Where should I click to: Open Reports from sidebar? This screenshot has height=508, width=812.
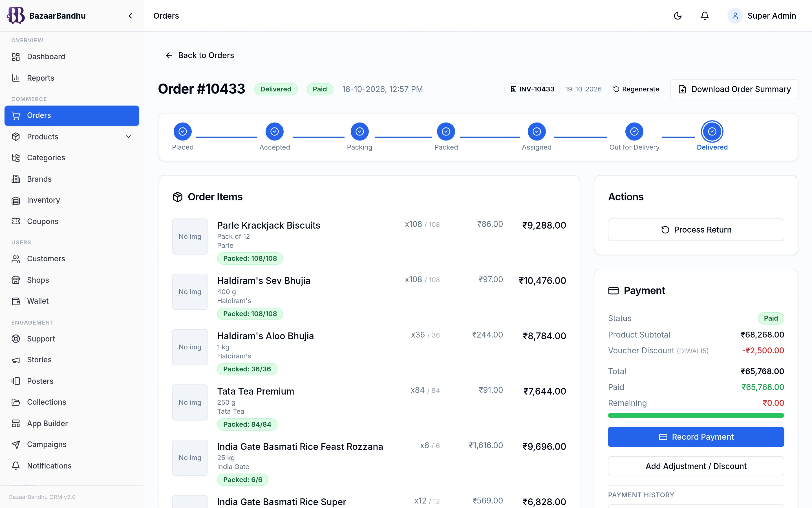tap(72, 78)
